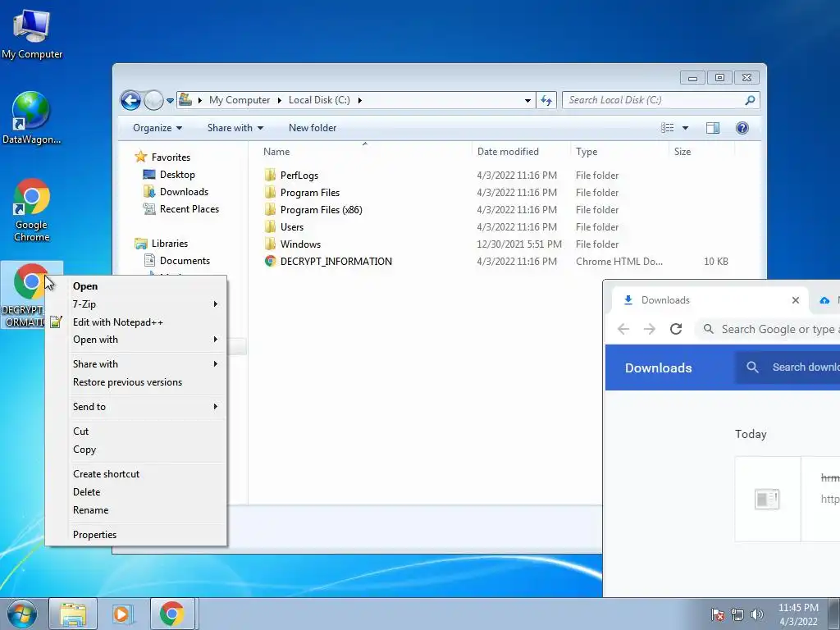Select DECRYPT_INFORMATION file in C: drive
Image resolution: width=840 pixels, height=630 pixels.
click(x=336, y=262)
